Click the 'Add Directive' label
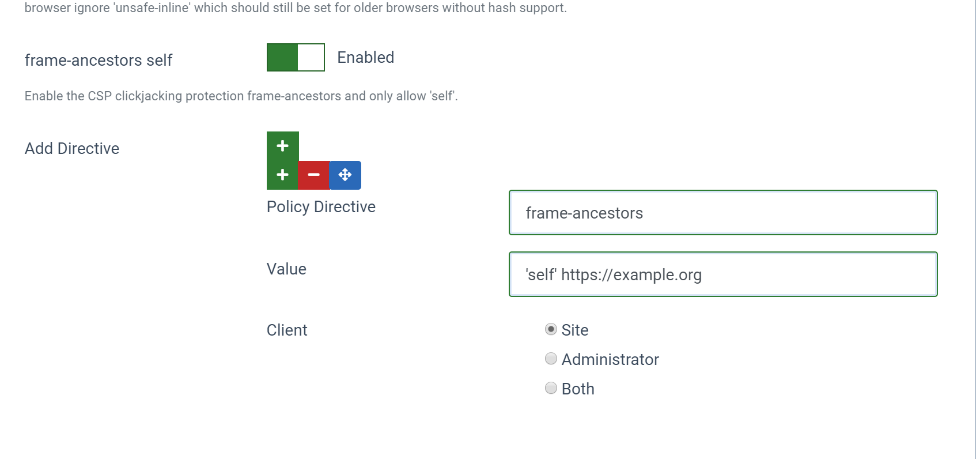 pyautogui.click(x=72, y=148)
